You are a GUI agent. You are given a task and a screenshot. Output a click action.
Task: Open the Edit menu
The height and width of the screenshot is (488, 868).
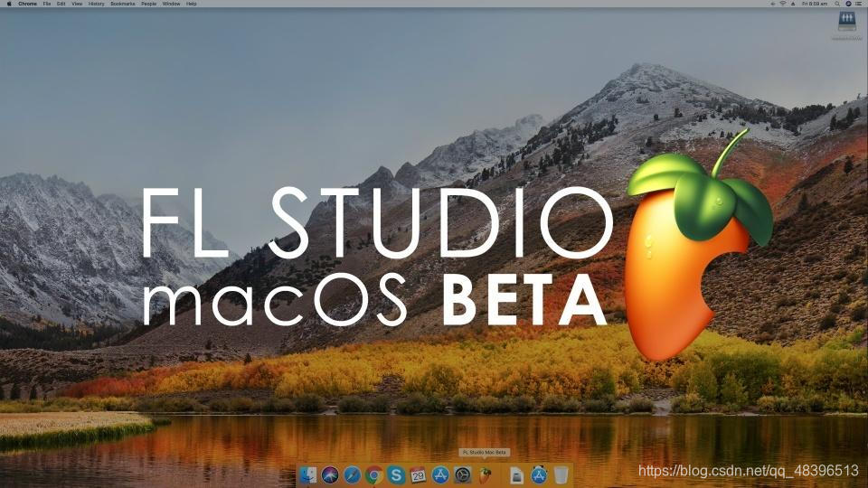[x=61, y=4]
